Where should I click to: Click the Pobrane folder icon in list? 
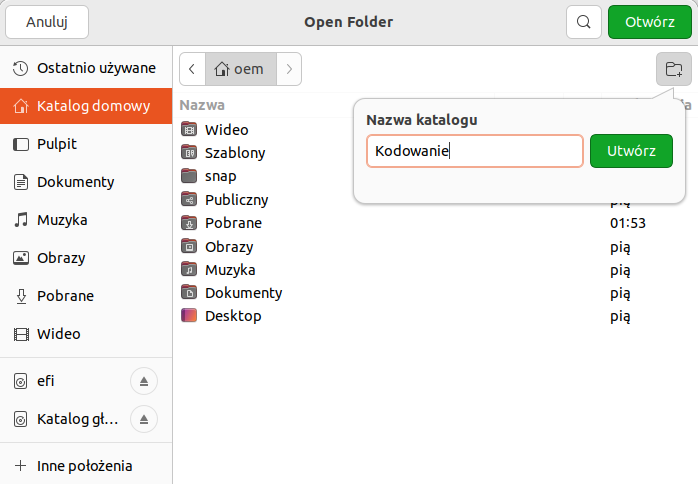[x=189, y=222]
